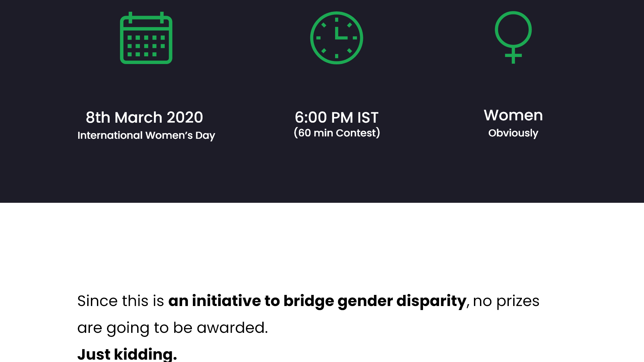Image resolution: width=644 pixels, height=362 pixels.
Task: Click the bold words 'gender disparity'
Action: pos(402,301)
